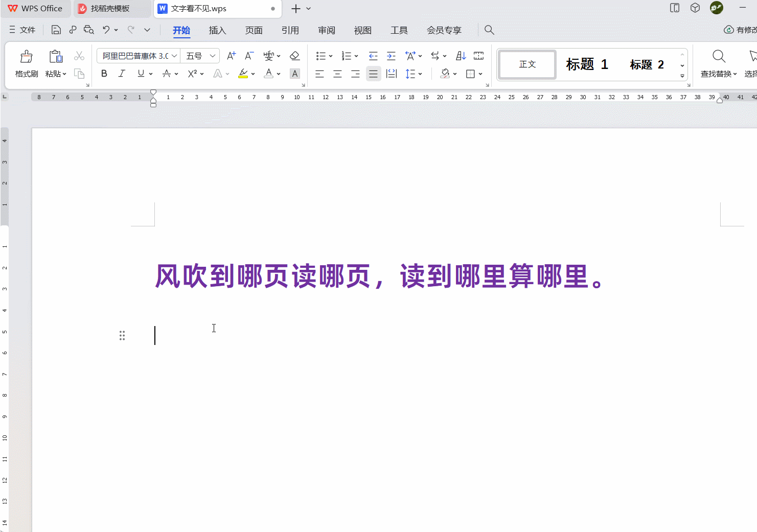Decrease font size with A- icon

(249, 56)
